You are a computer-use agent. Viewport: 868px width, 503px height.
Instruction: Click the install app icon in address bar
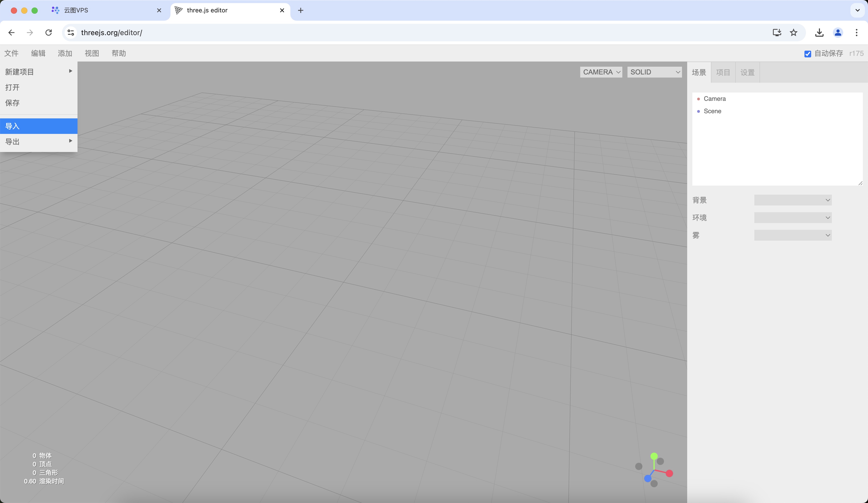[x=777, y=32]
